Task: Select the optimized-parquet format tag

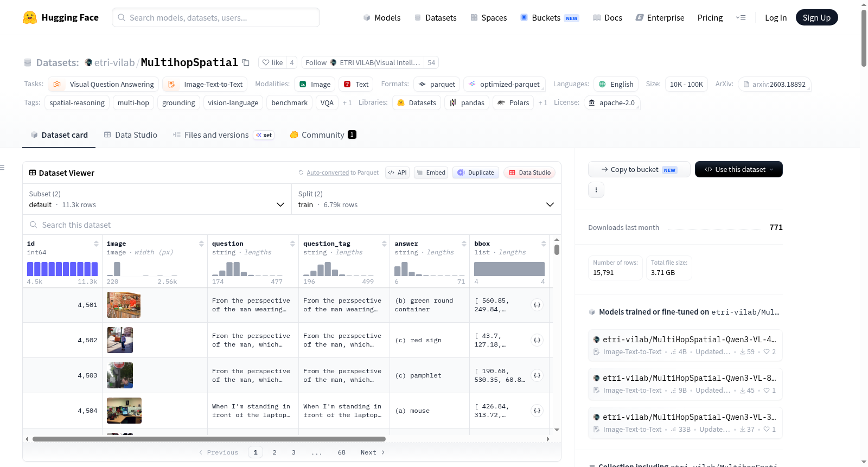Action: point(504,84)
